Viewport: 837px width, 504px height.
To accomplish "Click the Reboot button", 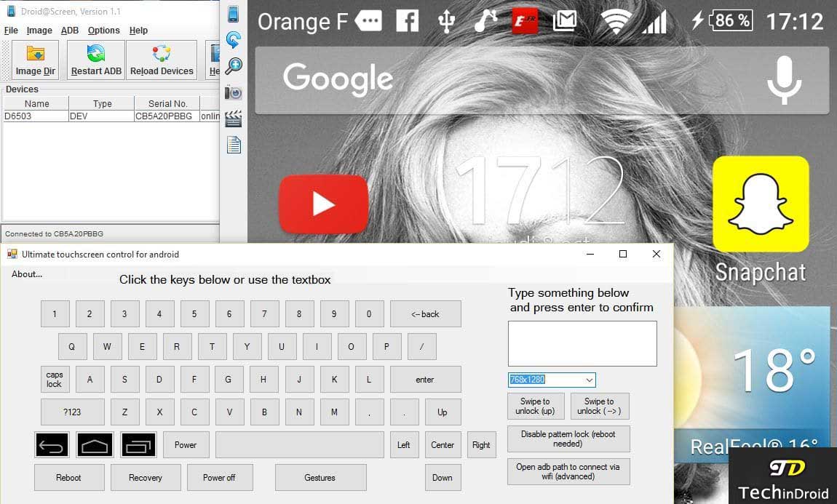I will point(69,477).
